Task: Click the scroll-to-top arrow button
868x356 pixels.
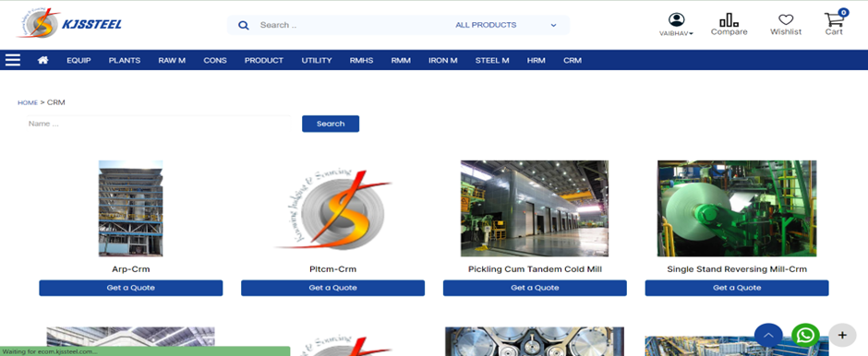Action: point(768,335)
